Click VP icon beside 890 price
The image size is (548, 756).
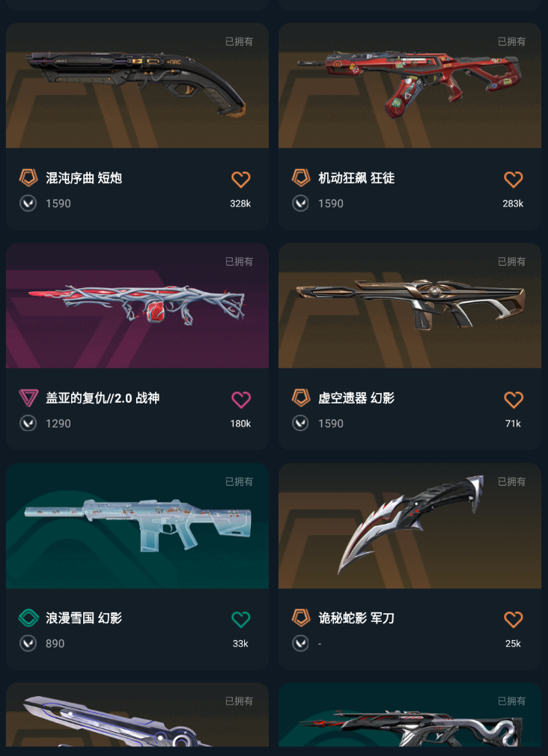[28, 643]
